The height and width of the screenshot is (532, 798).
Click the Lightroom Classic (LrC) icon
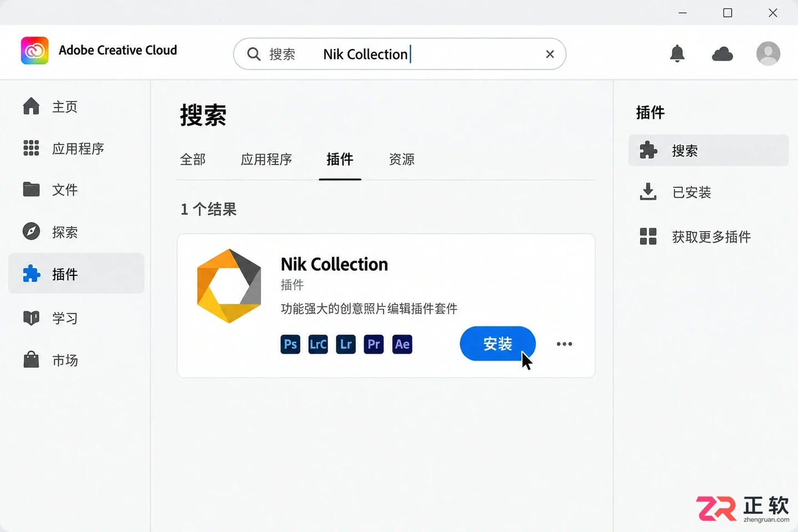[x=318, y=344]
